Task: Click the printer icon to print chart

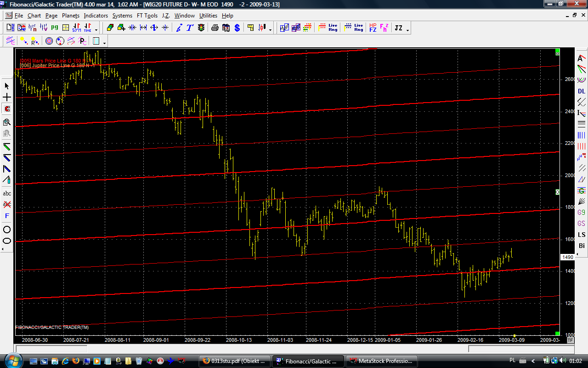Action: coord(215,28)
